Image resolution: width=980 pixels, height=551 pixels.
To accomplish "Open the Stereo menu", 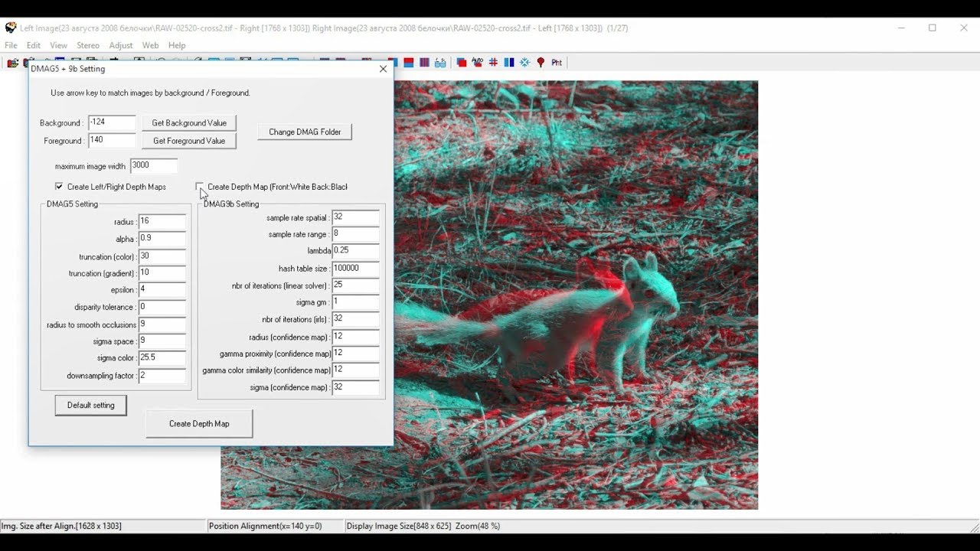I will click(x=88, y=45).
